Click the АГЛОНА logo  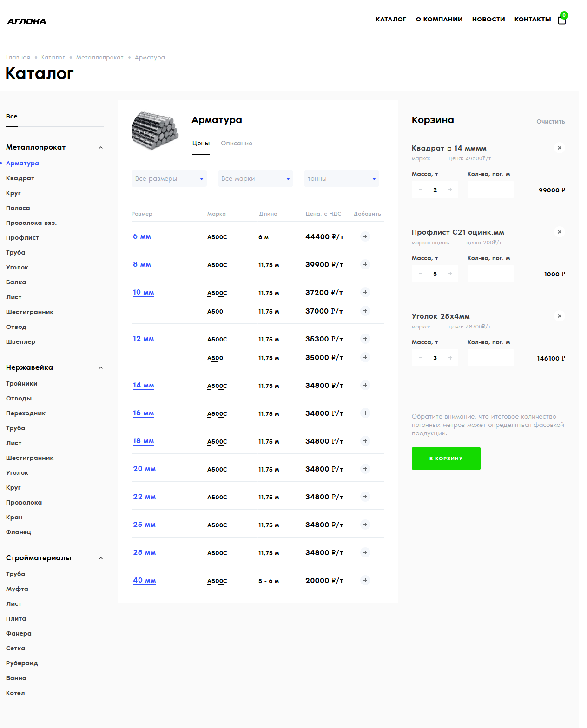point(26,21)
